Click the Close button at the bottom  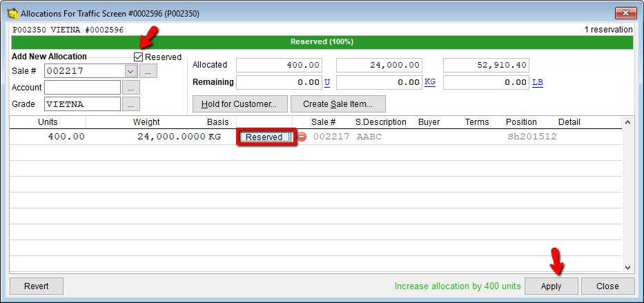(x=607, y=286)
